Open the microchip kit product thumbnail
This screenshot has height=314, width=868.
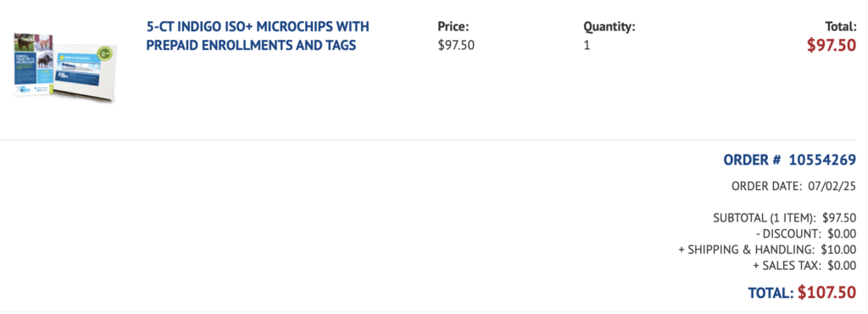[65, 68]
